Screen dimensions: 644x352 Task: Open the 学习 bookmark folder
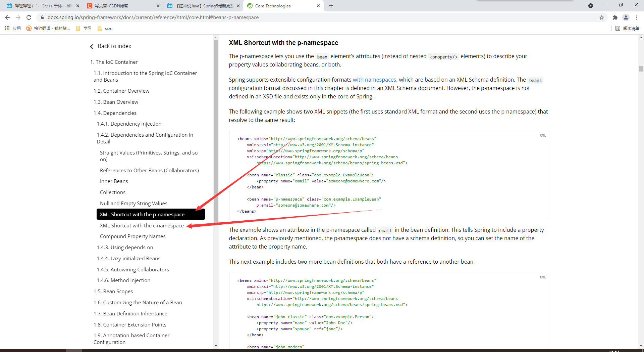point(84,28)
